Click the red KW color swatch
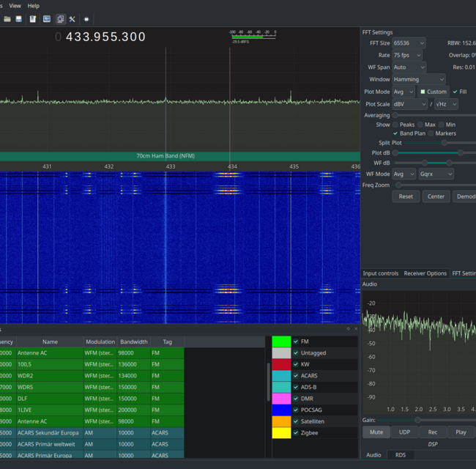This screenshot has width=476, height=469. click(281, 364)
